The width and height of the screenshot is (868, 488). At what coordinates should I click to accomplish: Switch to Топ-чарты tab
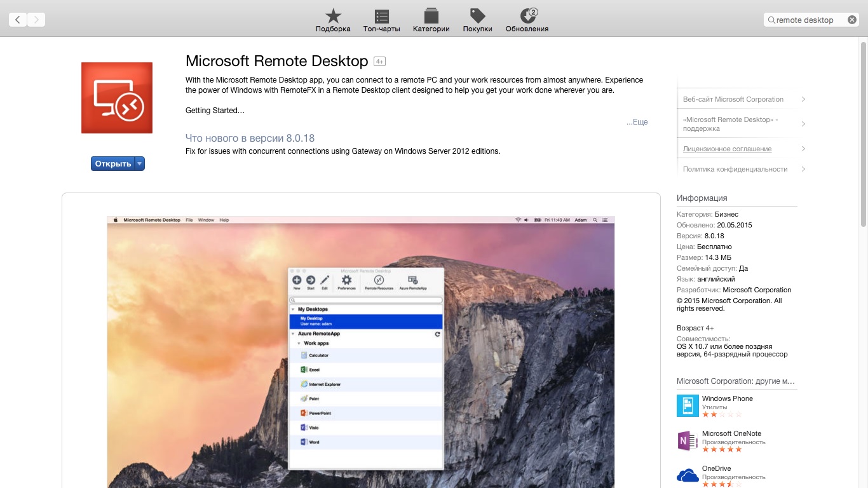[381, 20]
